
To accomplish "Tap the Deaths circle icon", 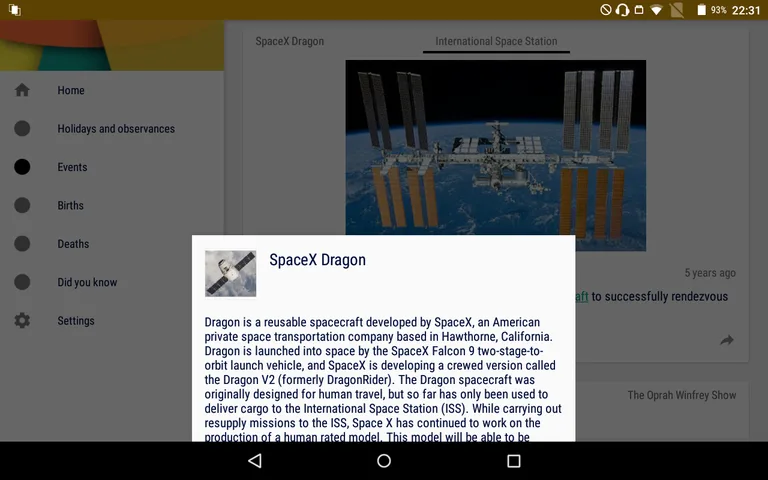I will coord(22,244).
